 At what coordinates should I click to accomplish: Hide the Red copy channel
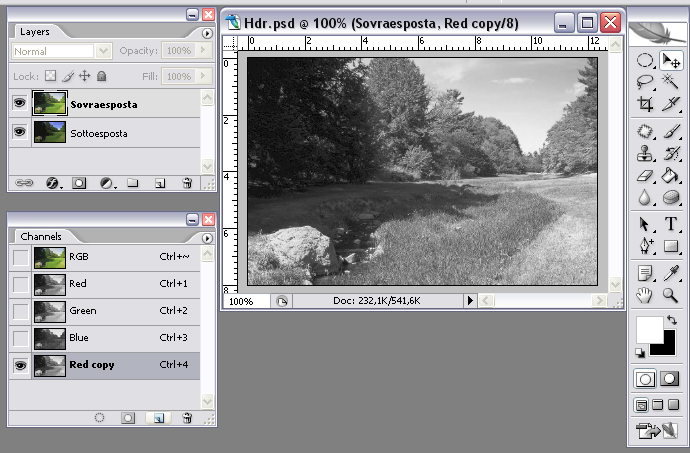(20, 365)
